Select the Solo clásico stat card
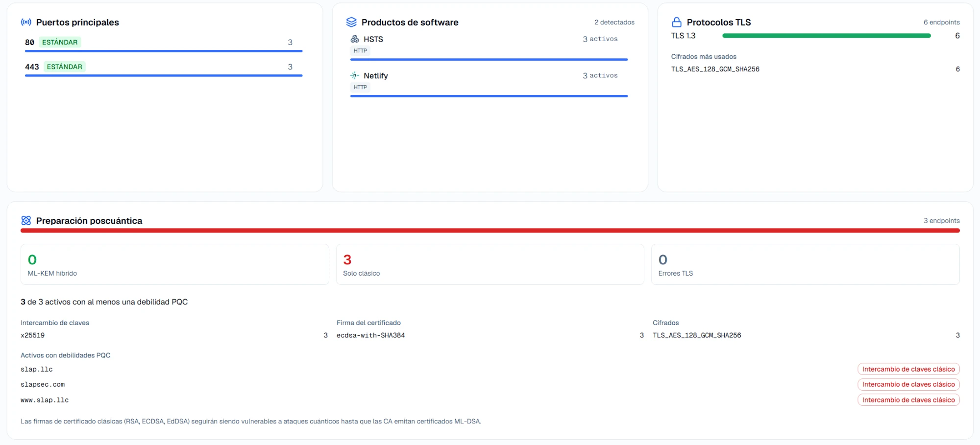980x445 pixels. pos(490,264)
